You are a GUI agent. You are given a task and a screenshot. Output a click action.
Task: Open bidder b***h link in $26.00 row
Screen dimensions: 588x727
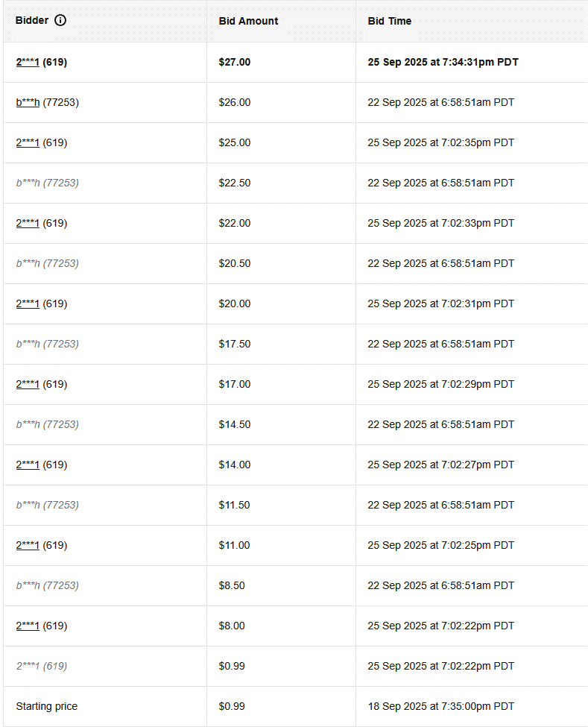point(28,103)
